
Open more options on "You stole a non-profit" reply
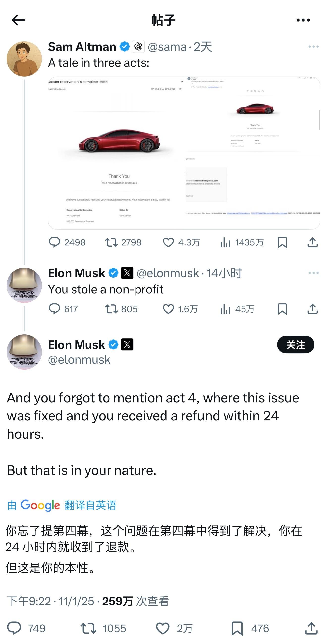[313, 273]
